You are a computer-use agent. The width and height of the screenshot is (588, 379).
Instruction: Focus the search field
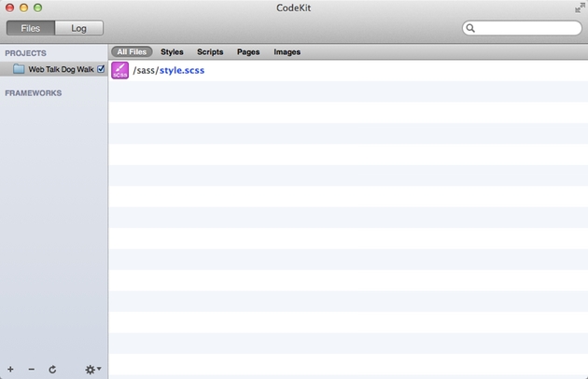click(x=522, y=28)
